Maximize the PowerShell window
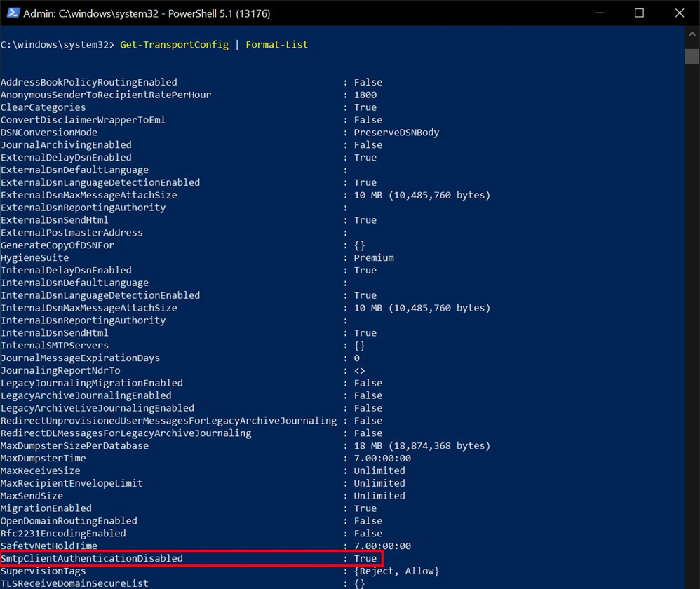The image size is (700, 589). (639, 13)
